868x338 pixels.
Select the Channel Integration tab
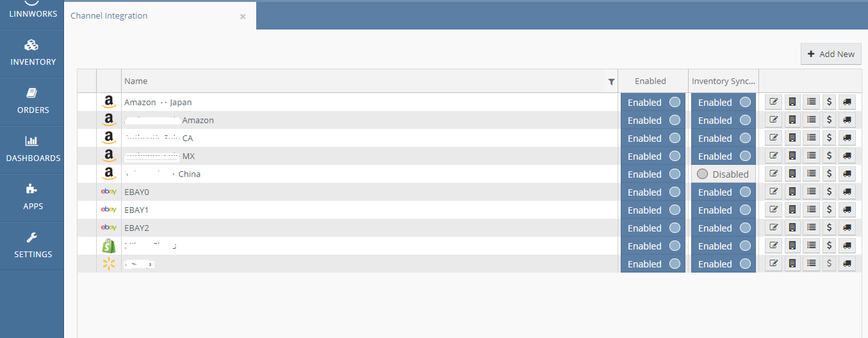(109, 15)
